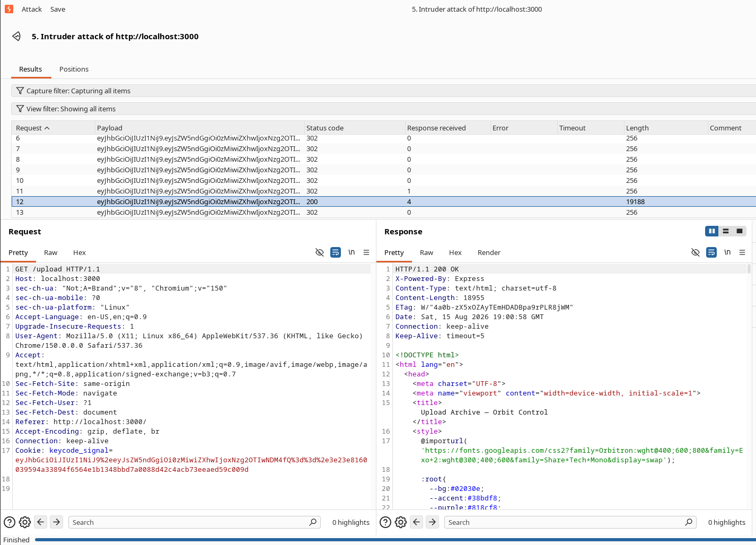
Task: Open help icon under Response panel
Action: tap(385, 522)
